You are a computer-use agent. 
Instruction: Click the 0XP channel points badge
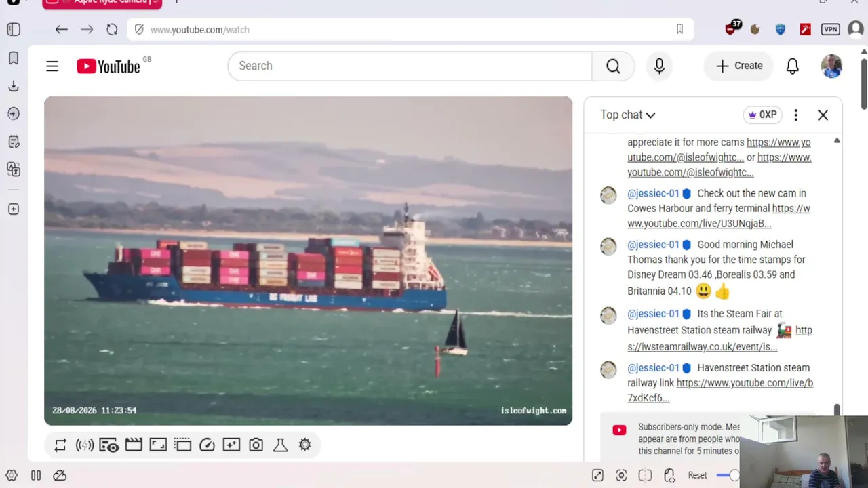point(762,115)
